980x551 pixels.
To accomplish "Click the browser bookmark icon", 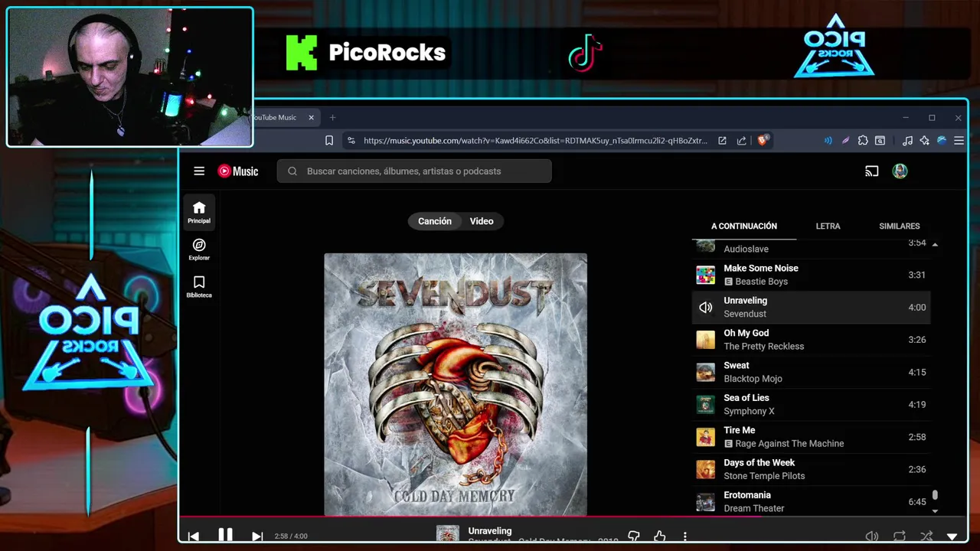I will pos(329,141).
